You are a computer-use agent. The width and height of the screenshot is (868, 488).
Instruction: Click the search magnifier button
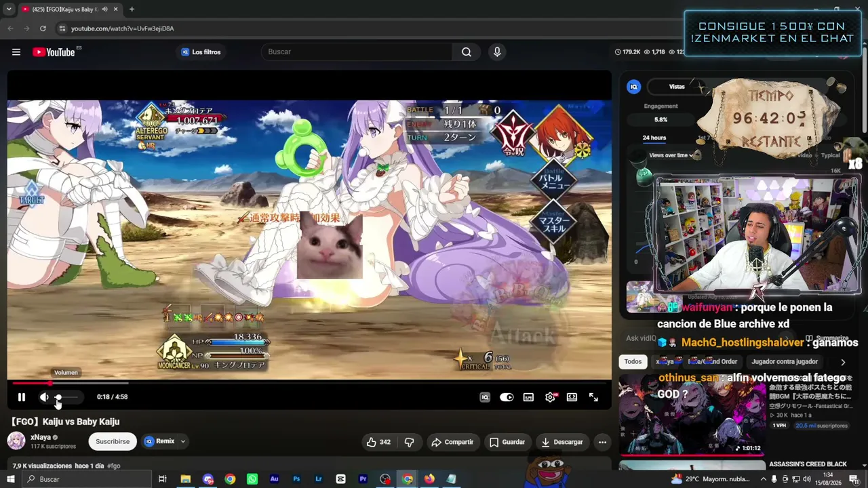click(x=467, y=52)
